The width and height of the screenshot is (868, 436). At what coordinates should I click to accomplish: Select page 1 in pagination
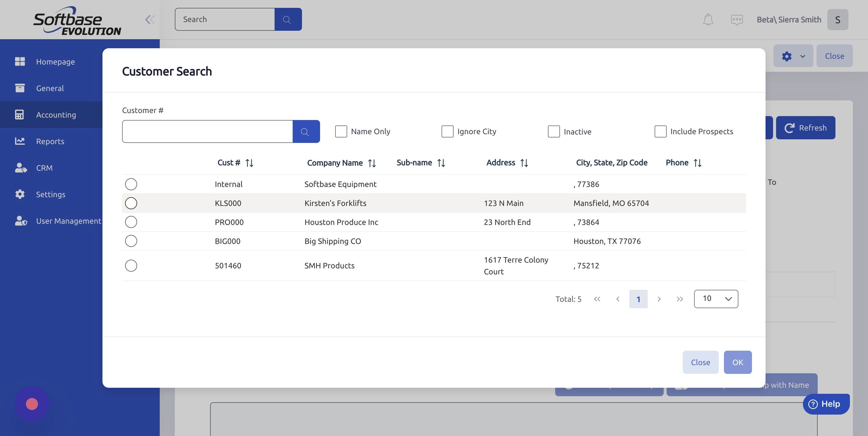tap(638, 299)
